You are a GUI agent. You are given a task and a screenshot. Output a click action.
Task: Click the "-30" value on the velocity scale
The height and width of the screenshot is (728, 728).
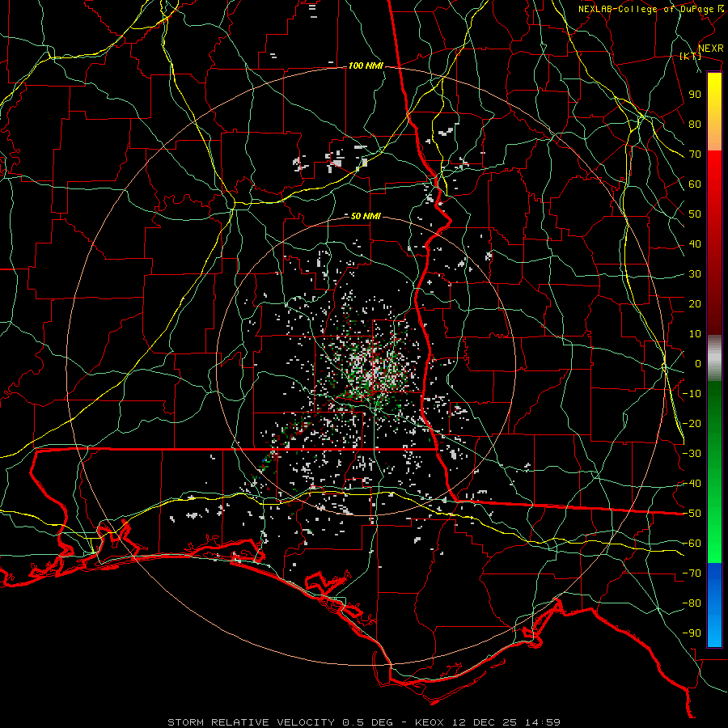692,454
